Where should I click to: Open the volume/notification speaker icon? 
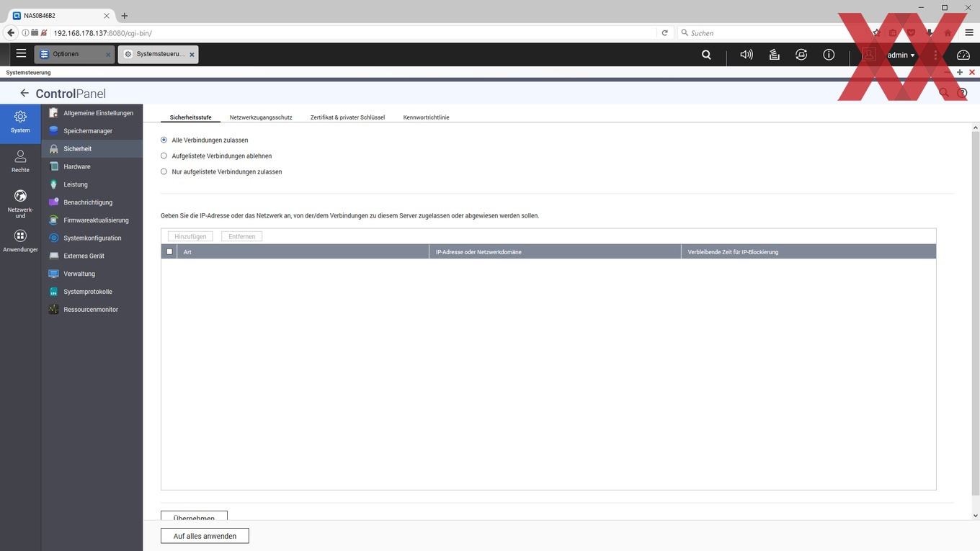point(747,55)
